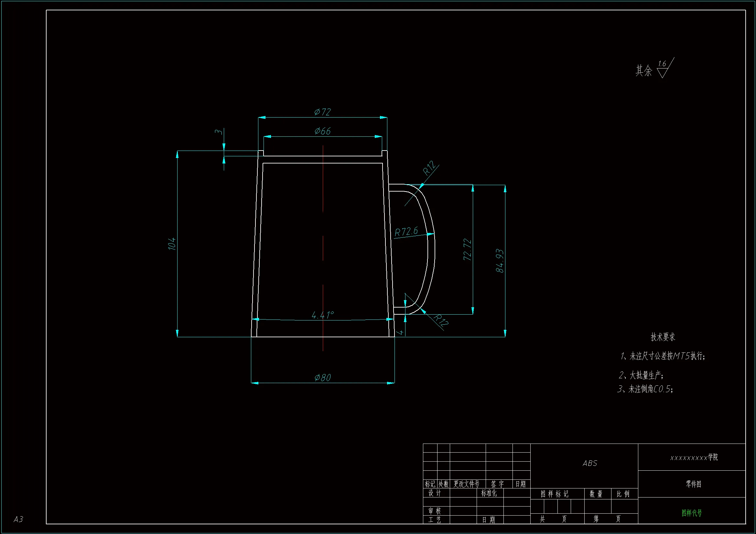Click the upper R12 radius label
The image size is (756, 534).
(x=429, y=168)
